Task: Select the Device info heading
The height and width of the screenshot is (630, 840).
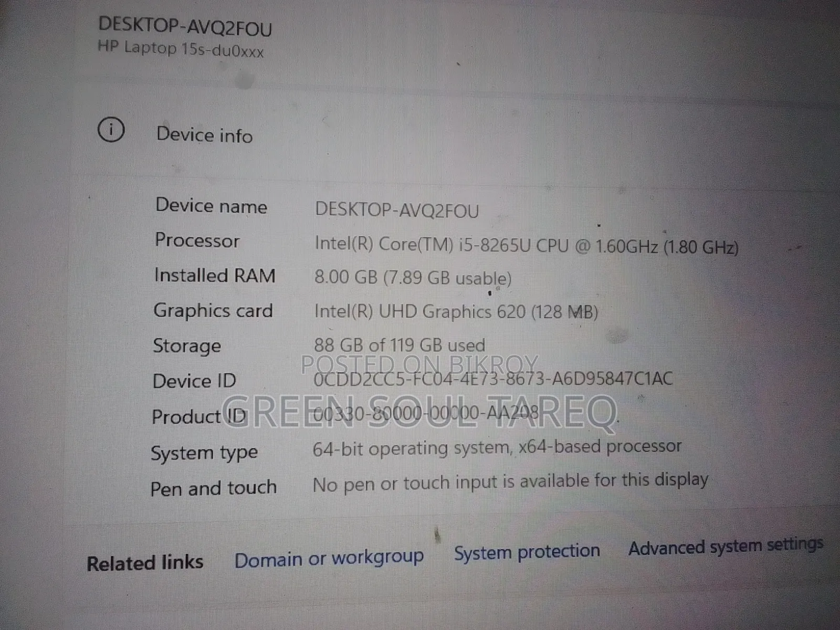Action: (205, 135)
